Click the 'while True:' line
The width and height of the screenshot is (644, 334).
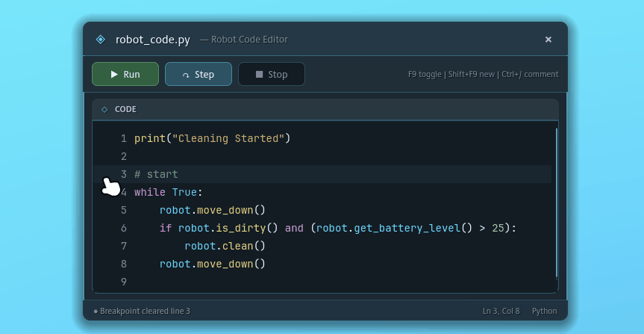(x=169, y=192)
